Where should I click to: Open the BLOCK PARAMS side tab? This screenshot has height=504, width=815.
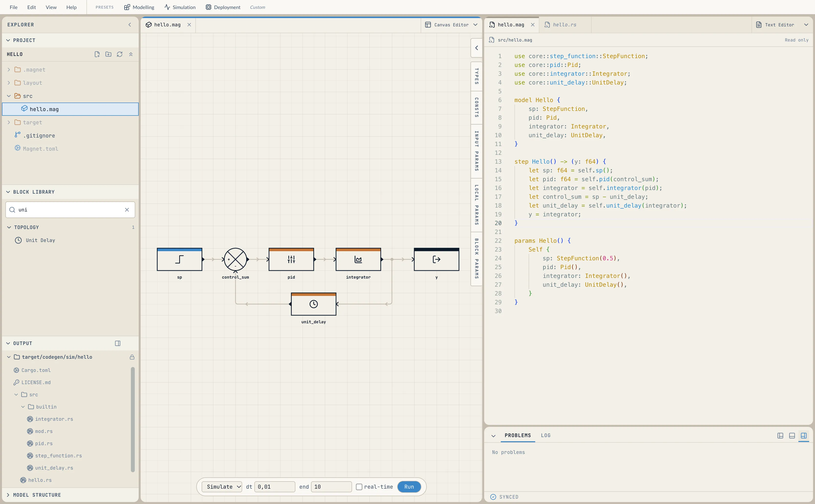pos(476,259)
